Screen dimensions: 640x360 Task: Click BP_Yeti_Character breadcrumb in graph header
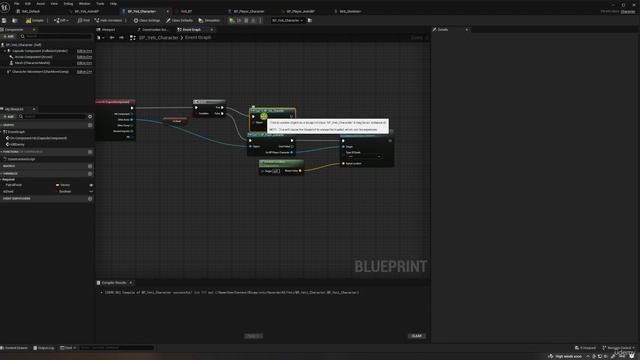[x=158, y=38]
